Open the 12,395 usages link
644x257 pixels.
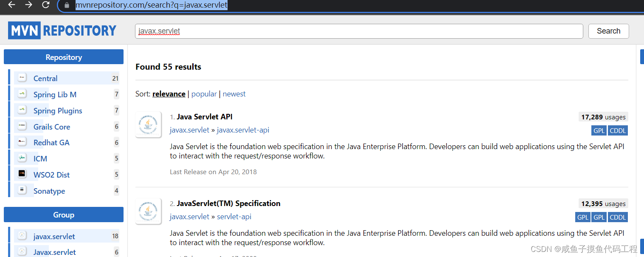(603, 203)
